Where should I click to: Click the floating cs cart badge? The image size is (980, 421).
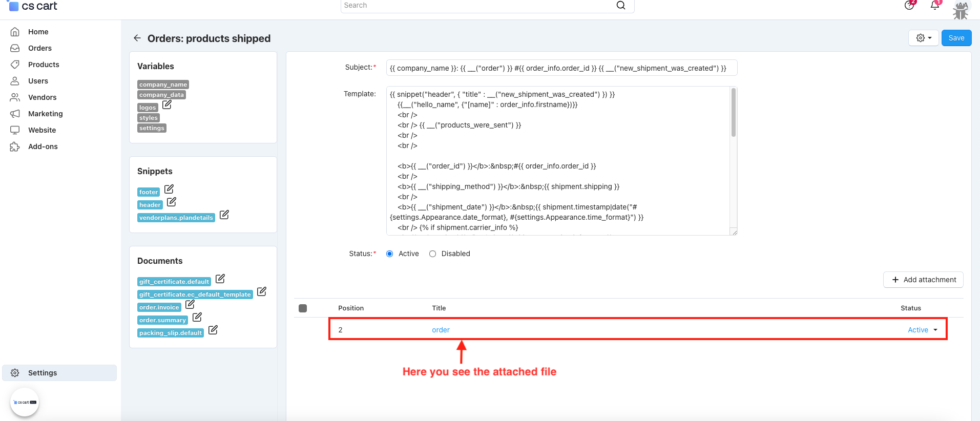tap(25, 402)
